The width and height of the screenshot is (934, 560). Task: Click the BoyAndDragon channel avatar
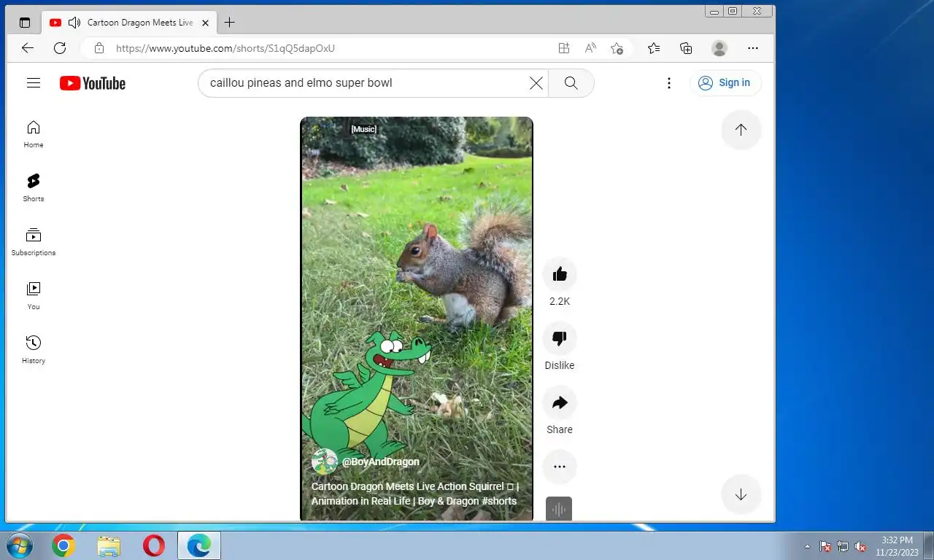(324, 462)
